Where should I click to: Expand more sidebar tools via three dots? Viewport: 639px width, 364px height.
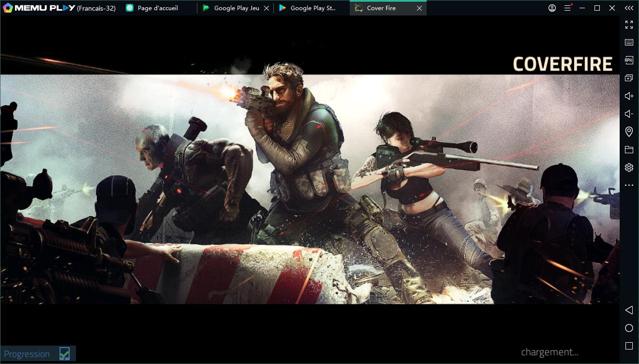tap(629, 185)
